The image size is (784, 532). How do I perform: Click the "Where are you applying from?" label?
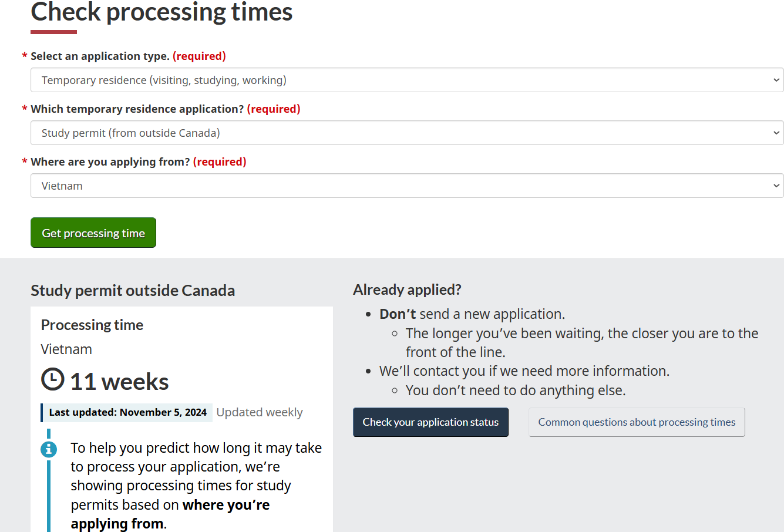(x=110, y=162)
